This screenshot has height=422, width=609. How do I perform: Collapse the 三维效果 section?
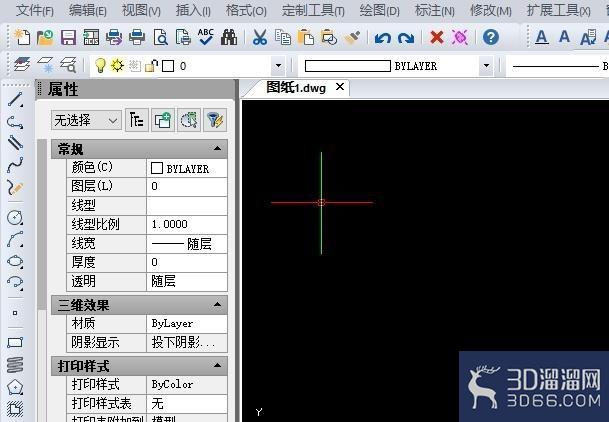coord(218,305)
